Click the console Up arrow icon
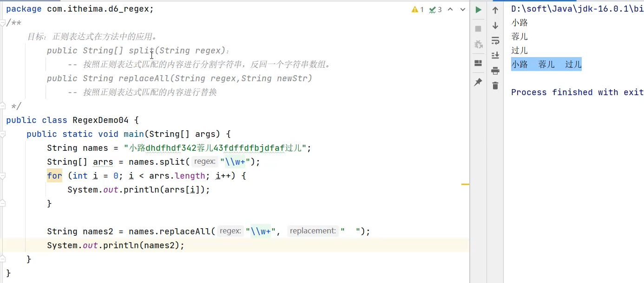The image size is (644, 283). [495, 10]
